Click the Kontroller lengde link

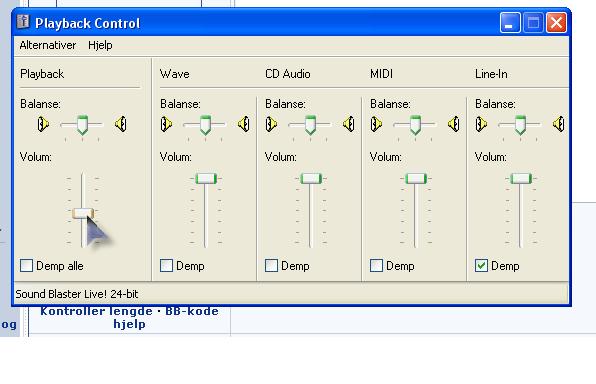[x=97, y=311]
